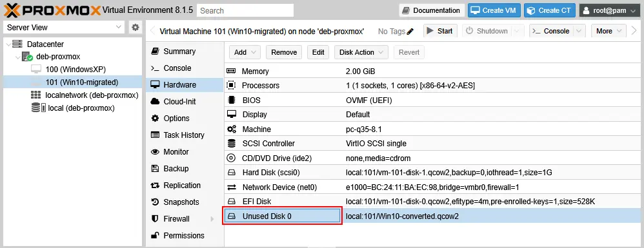Click the BIOS row chip icon
Viewport: 644px width, 248px height.
click(x=231, y=100)
